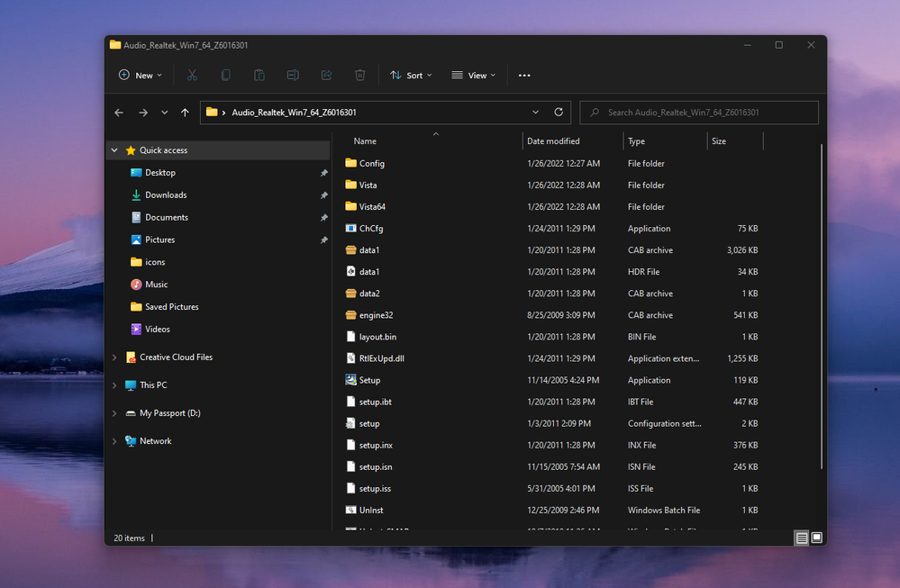Select the setup.inx file name

376,445
